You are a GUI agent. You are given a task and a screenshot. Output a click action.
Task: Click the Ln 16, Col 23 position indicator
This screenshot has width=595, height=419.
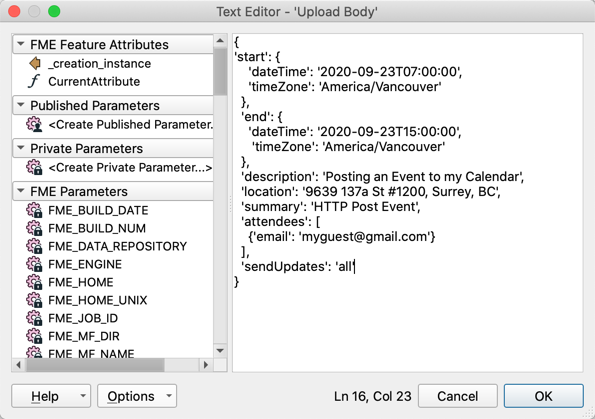(373, 396)
